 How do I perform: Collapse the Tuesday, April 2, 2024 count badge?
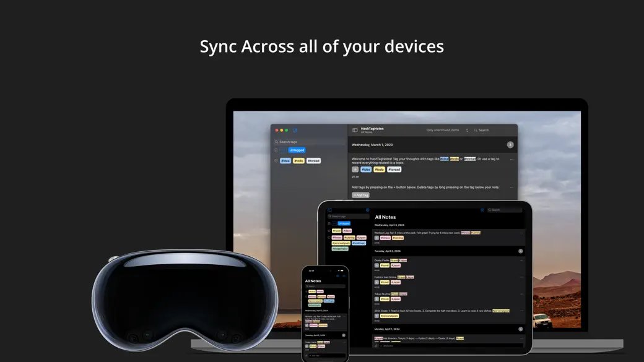click(x=520, y=251)
